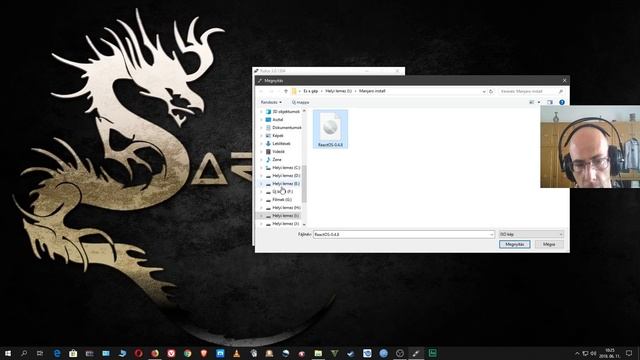Screen dimensions: 640x360
Task: Open Letöltések in the navigation tree
Action: click(x=278, y=144)
